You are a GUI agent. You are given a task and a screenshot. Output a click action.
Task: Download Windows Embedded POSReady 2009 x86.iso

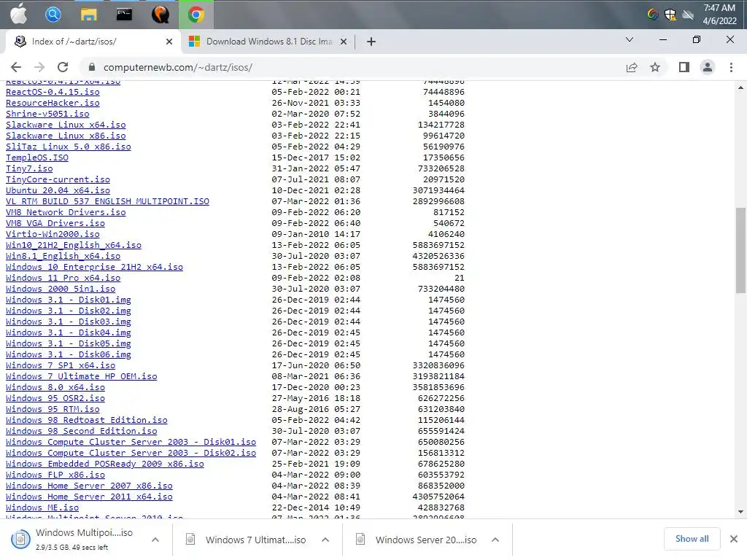click(x=105, y=464)
